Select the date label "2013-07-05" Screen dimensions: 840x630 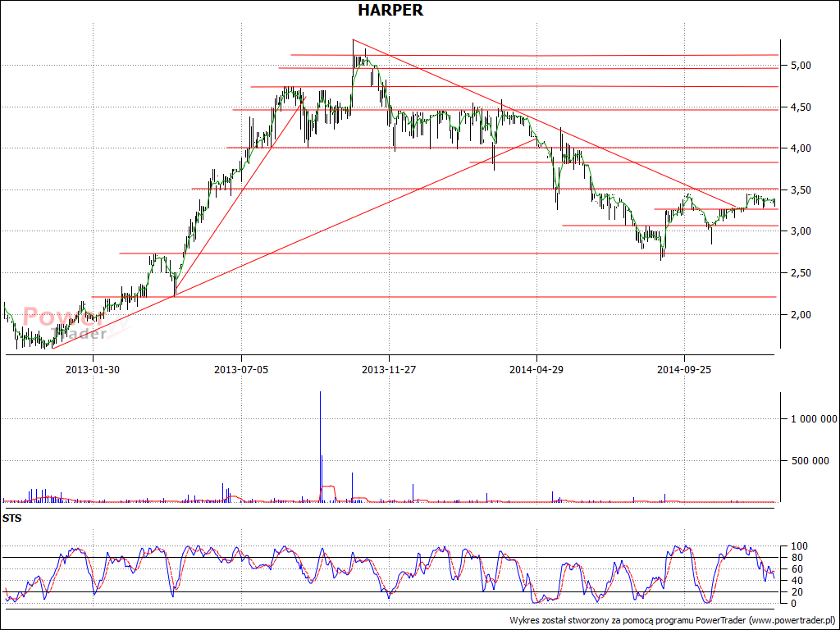(241, 370)
